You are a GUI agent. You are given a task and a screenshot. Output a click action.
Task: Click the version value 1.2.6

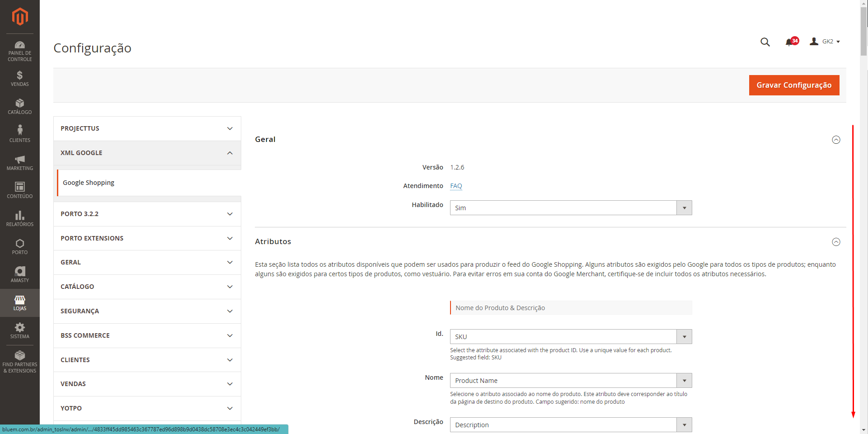(x=457, y=167)
